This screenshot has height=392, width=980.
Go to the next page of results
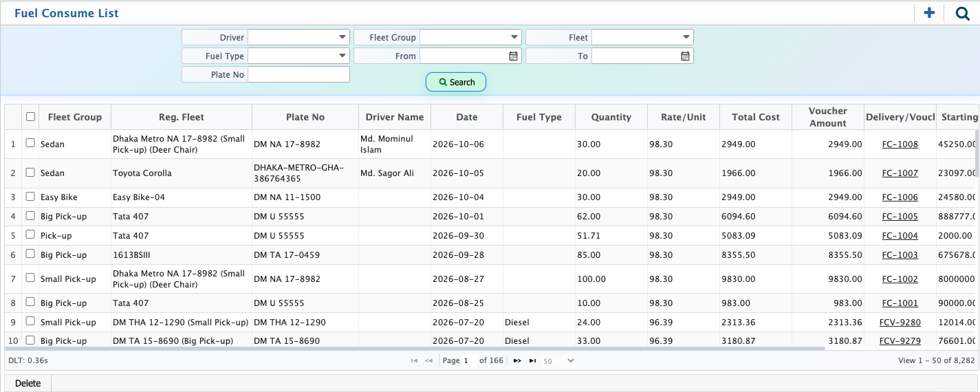pos(517,360)
